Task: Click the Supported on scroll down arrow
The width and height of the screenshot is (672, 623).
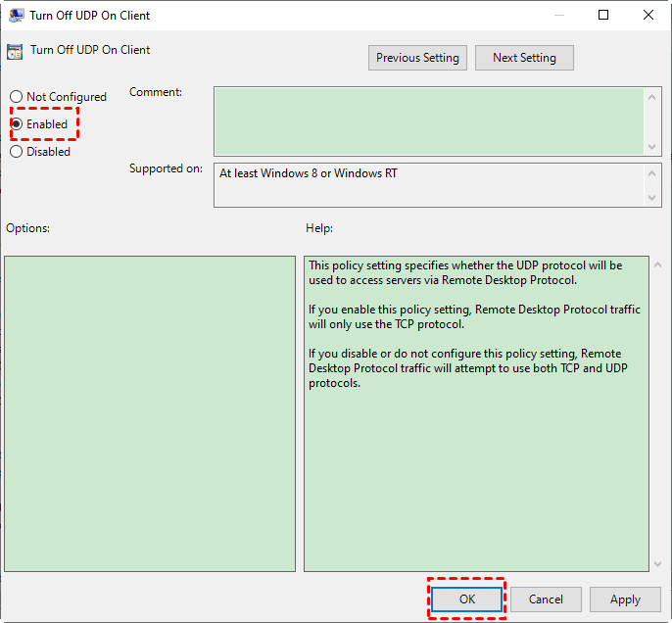Action: pos(653,198)
